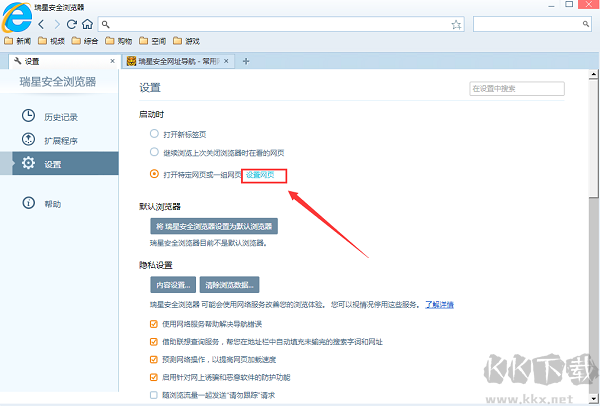Viewport: 600px width, 406px height.
Task: Open the 购物 bookmarks folder
Action: coord(118,41)
